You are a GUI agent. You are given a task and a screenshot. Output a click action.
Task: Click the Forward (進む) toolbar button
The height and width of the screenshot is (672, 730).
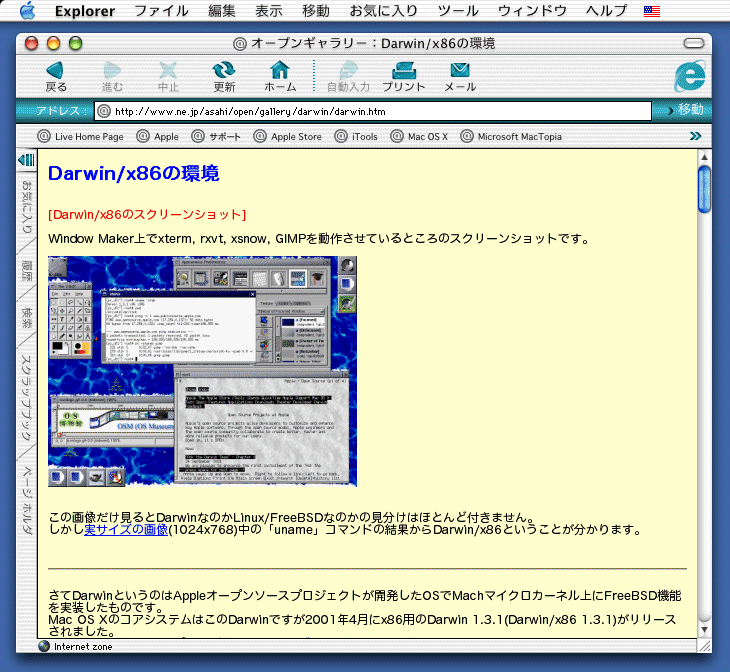click(x=112, y=77)
